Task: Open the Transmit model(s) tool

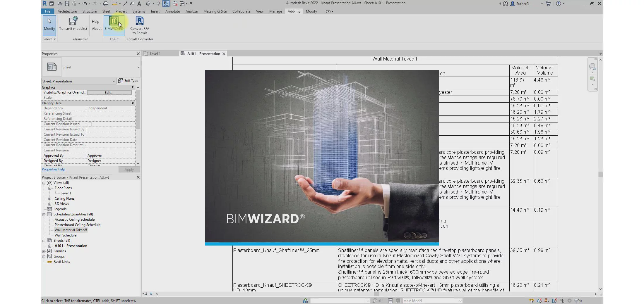Action: tap(73, 25)
